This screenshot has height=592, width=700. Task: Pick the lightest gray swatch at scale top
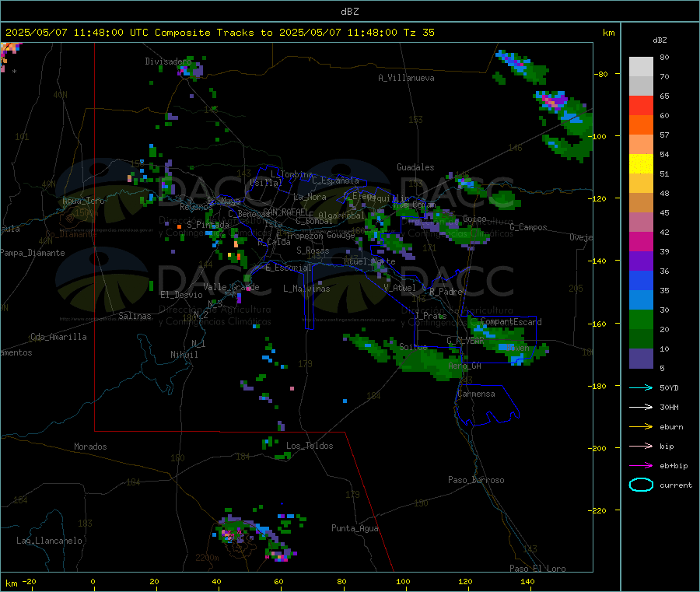click(641, 67)
